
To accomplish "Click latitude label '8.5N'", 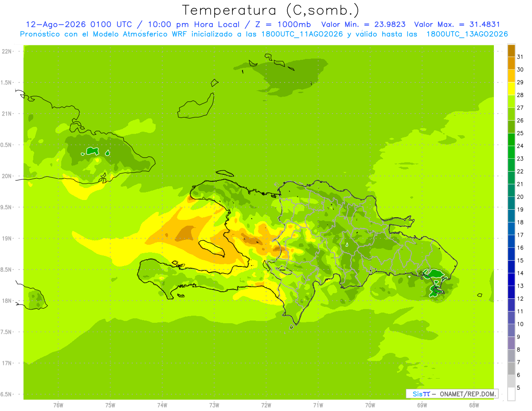I will pos(7,270).
